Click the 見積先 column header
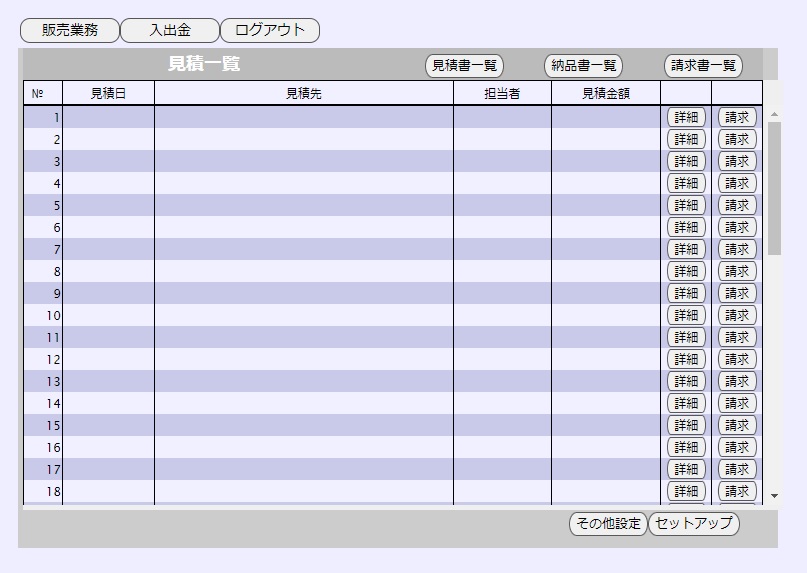807x573 pixels. (x=304, y=93)
